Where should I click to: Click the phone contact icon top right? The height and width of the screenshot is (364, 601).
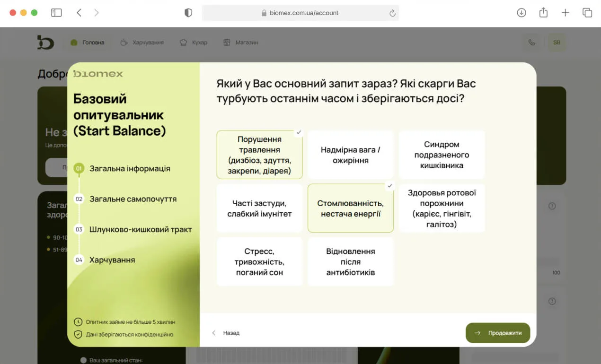pos(532,42)
